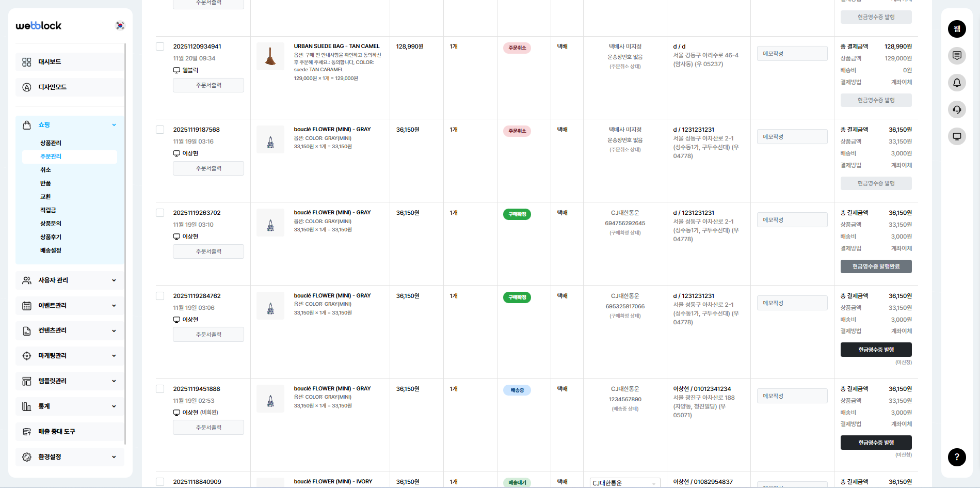Screen dimensions: 980x488
Task: Go to the 배송설정 submenu item
Action: click(x=51, y=250)
